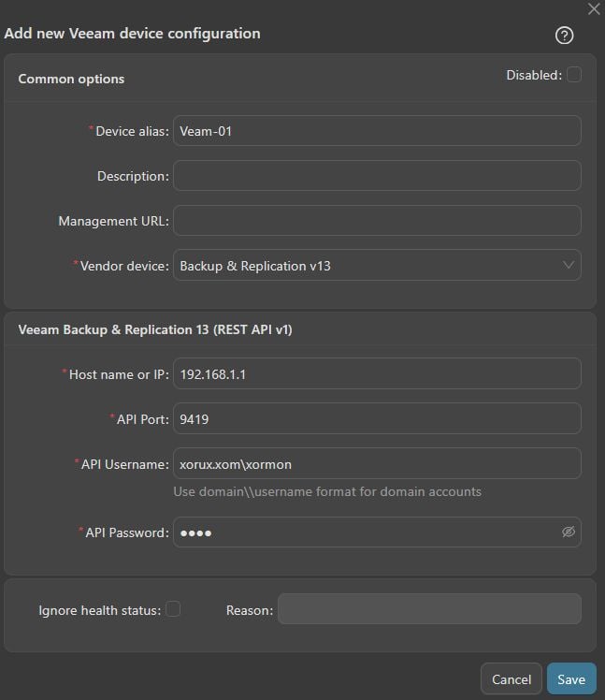
Task: Click the 'Vendor device:' label
Action: click(124, 266)
